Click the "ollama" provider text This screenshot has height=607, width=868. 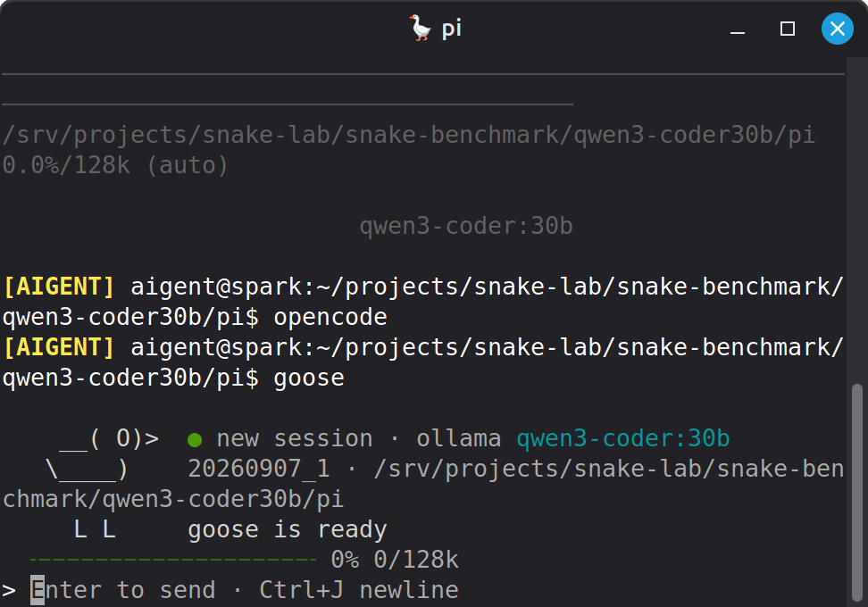(x=458, y=439)
